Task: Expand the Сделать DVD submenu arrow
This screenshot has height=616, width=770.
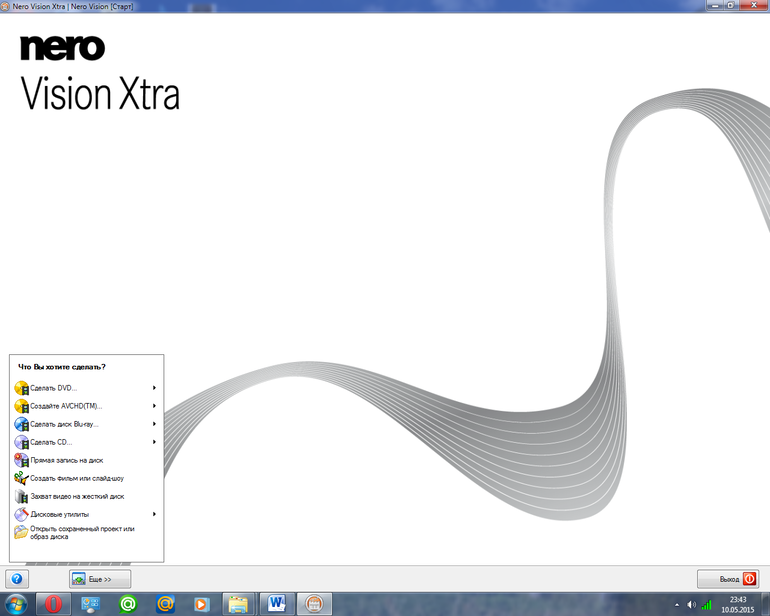Action: click(x=154, y=388)
